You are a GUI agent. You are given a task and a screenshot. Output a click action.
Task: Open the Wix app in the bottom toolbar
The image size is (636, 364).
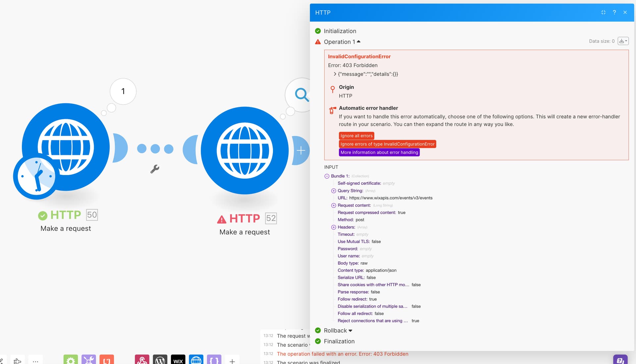(x=178, y=360)
